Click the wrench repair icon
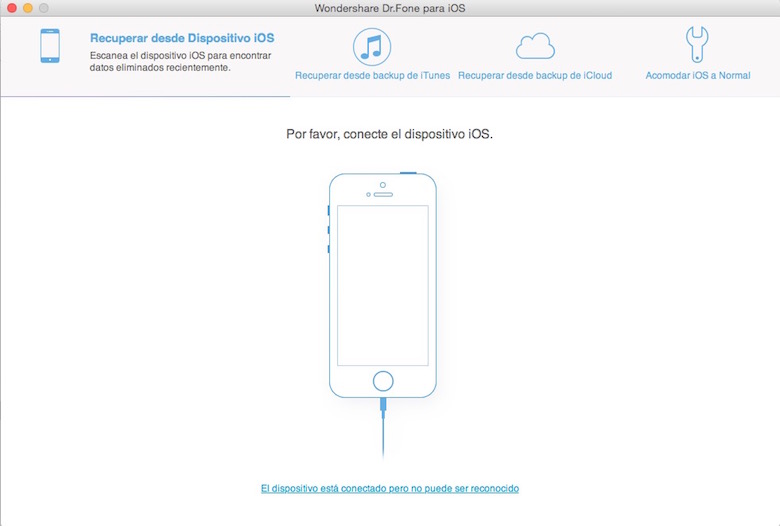780x526 pixels. (x=697, y=44)
